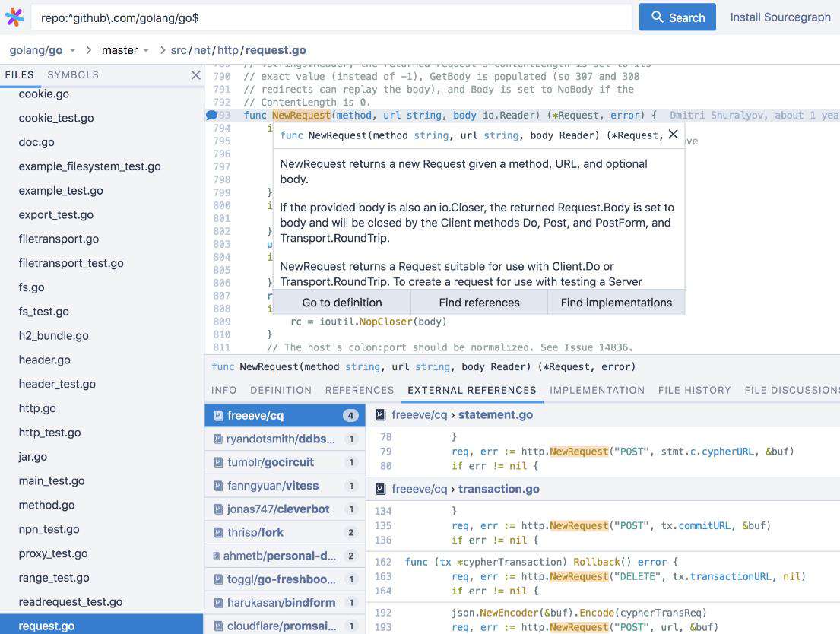This screenshot has height=634, width=840.
Task: Open the golang/go repository dropdown
Action: (72, 50)
